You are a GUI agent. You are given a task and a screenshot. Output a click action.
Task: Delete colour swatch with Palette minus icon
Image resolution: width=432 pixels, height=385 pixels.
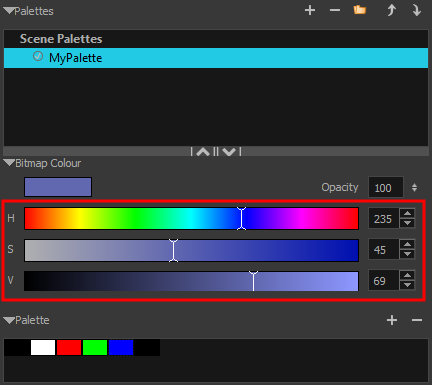[417, 320]
